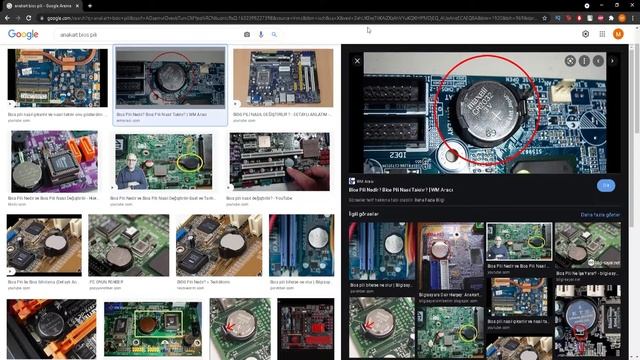Open the selected red-circled battery result thumbnail
The height and width of the screenshot is (360, 640).
pos(170,78)
